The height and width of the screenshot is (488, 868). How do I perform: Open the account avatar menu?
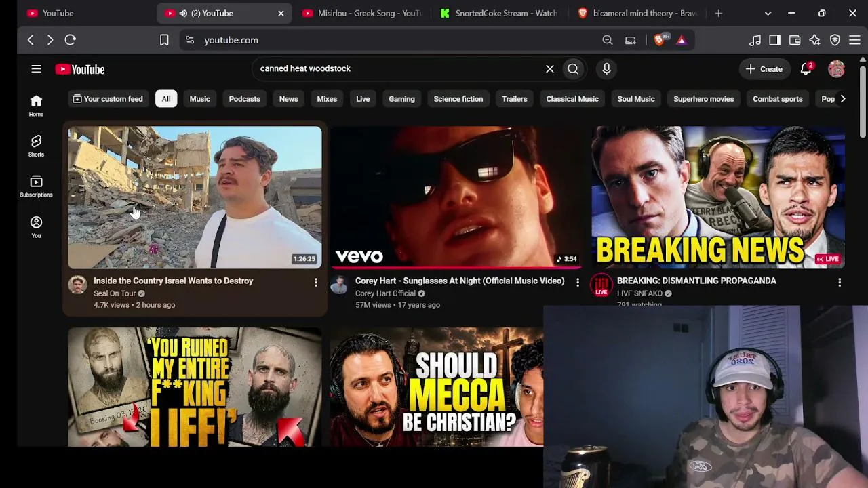click(x=836, y=68)
